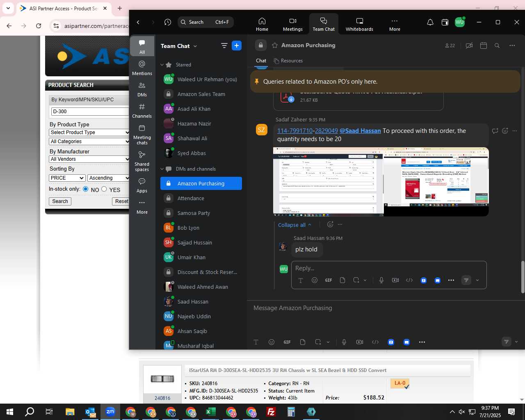This screenshot has height=420, width=525.
Task: Click code snippet icon in main message toolbar
Action: [x=375, y=342]
